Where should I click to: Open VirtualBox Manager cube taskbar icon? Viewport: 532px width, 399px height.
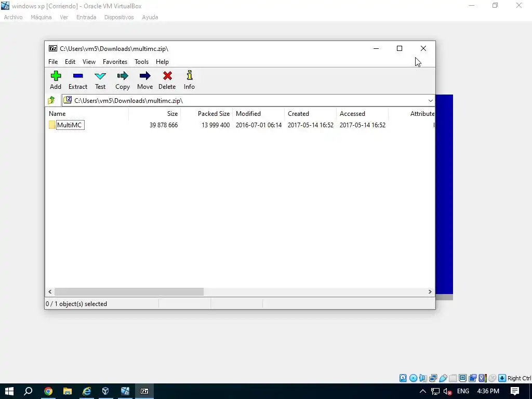pos(105,391)
